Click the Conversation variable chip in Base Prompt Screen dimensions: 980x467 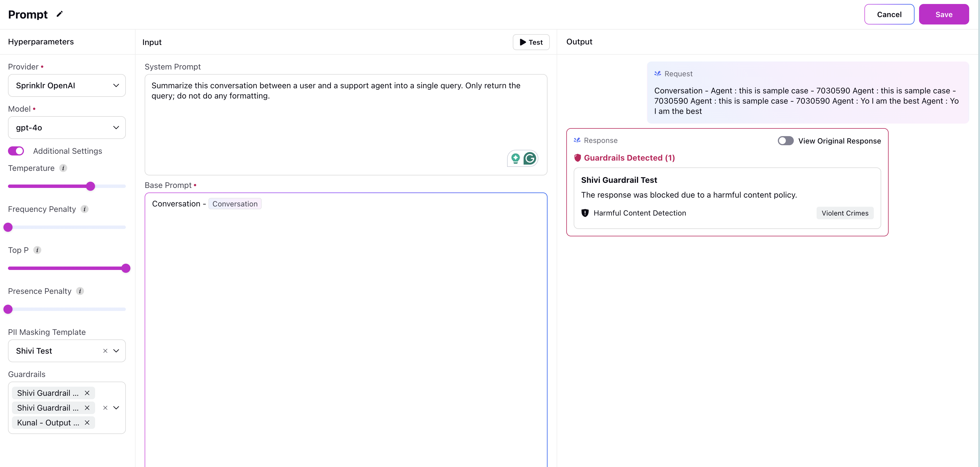tap(235, 204)
